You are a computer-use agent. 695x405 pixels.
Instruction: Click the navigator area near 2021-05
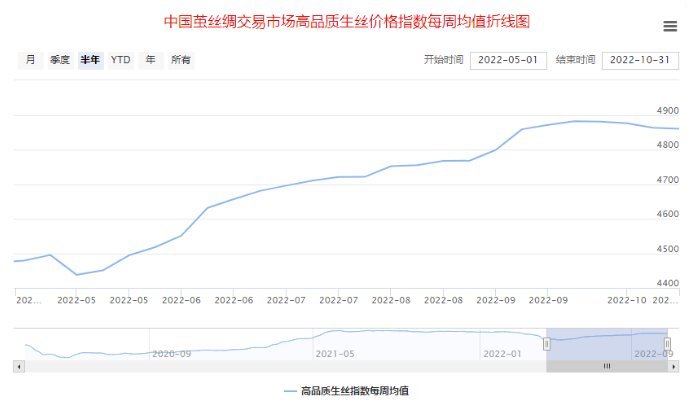(x=334, y=342)
